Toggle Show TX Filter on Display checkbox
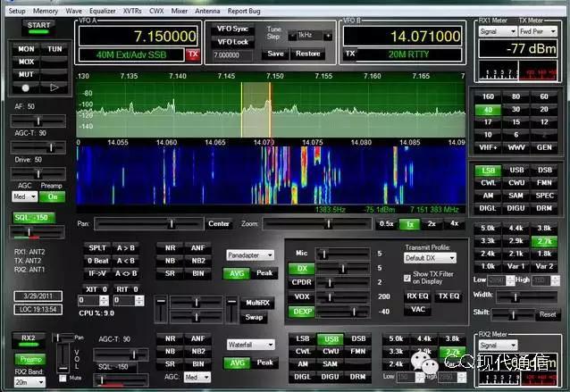The width and height of the screenshot is (570, 392). [x=408, y=278]
